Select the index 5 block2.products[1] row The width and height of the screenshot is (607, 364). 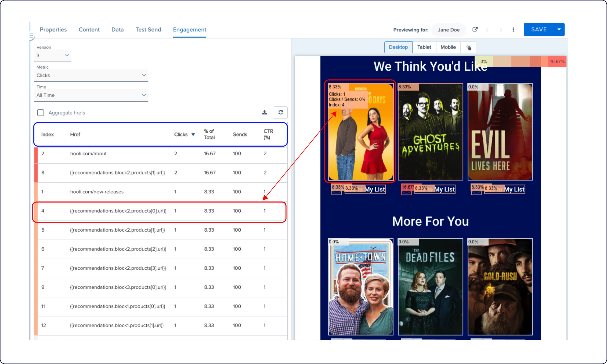[161, 230]
